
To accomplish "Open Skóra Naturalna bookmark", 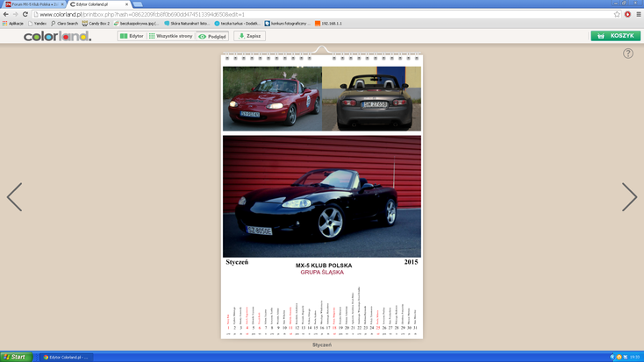I will (x=187, y=24).
